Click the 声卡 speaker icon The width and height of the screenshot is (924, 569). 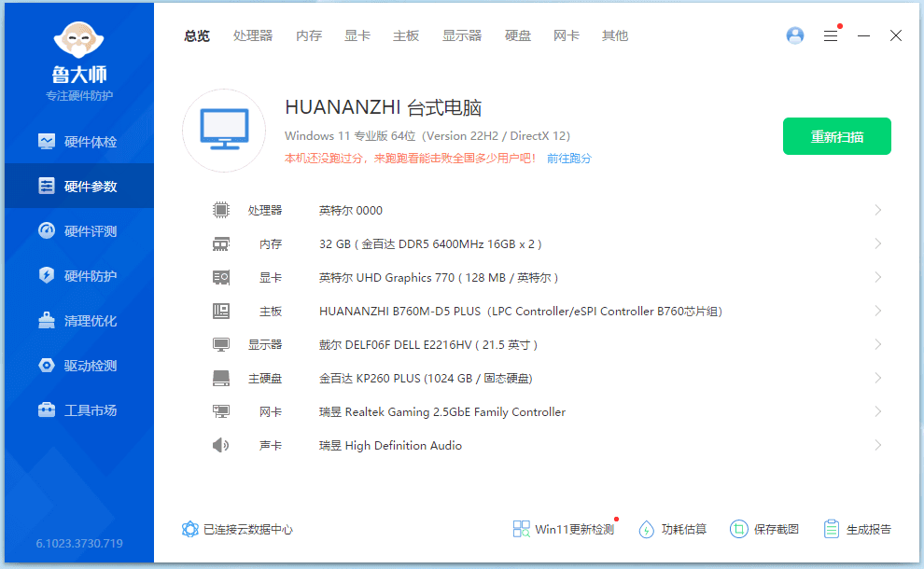(221, 445)
